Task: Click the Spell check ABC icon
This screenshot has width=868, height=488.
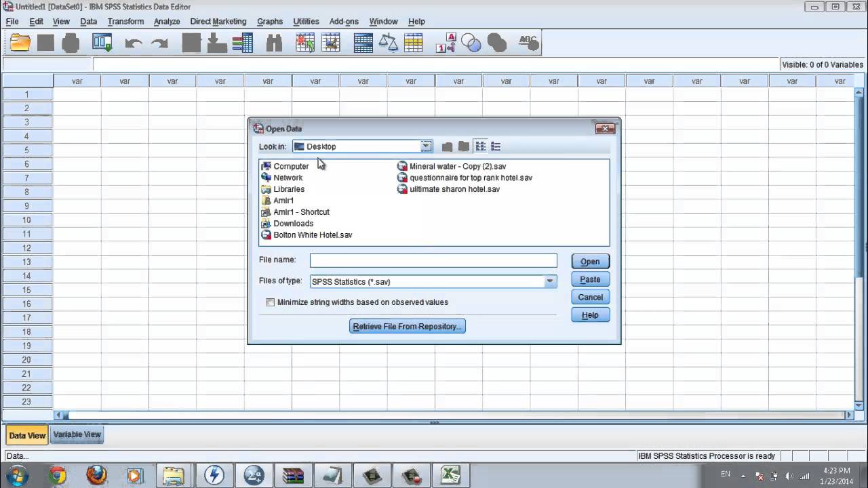Action: click(529, 43)
